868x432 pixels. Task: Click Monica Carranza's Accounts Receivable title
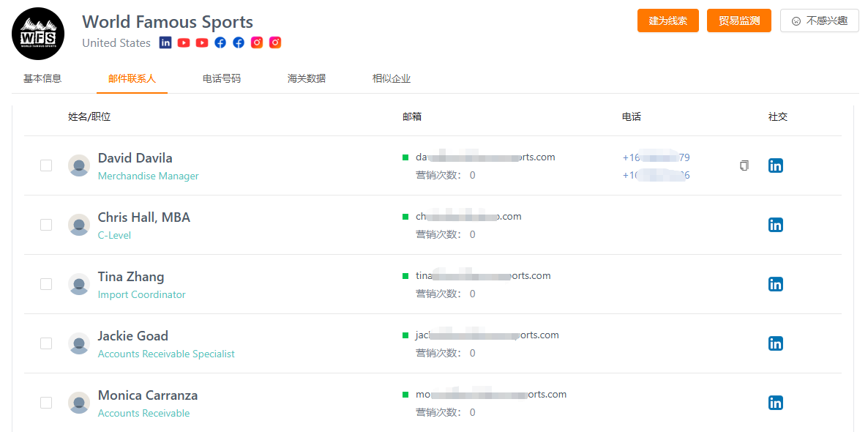point(144,413)
